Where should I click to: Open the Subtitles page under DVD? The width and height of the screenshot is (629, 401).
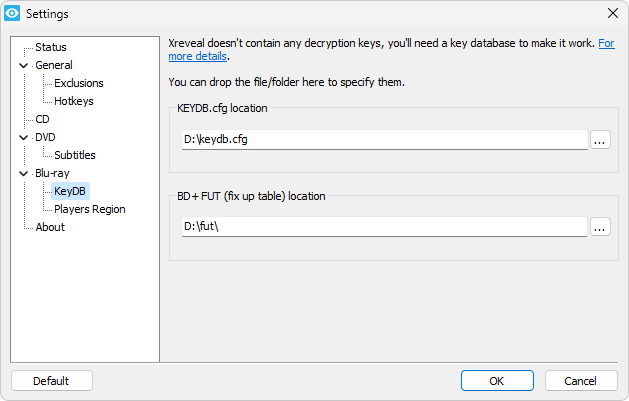[x=75, y=155]
